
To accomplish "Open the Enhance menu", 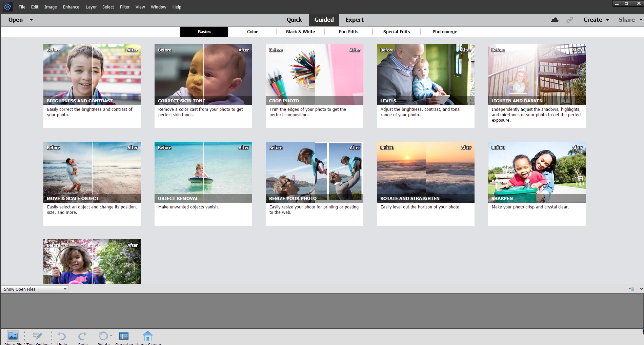I will click(x=71, y=7).
